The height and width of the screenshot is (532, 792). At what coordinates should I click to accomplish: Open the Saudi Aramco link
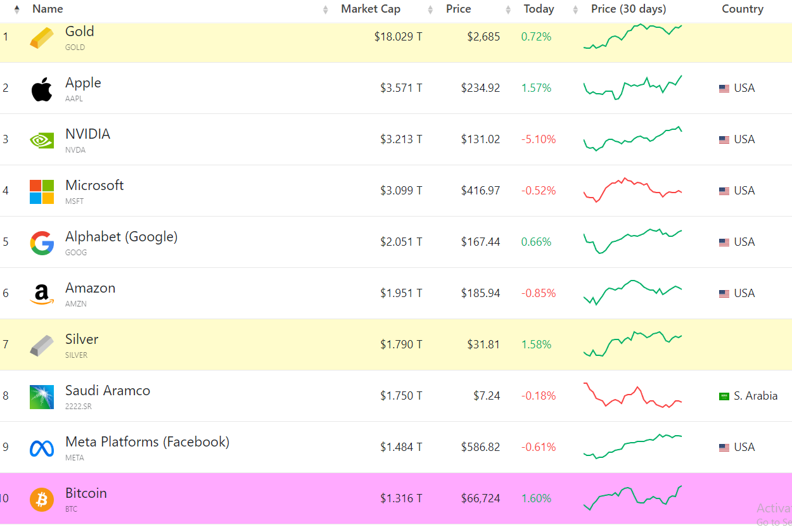pyautogui.click(x=108, y=391)
